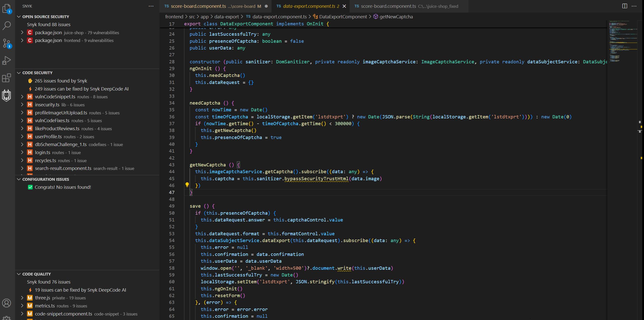Click the medium M icon of three.js
Screen dimensions: 644x320
(30, 298)
